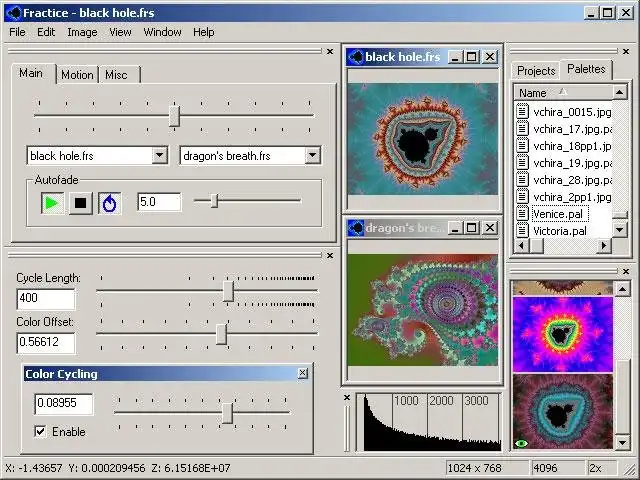This screenshot has width=640, height=480.
Task: Click the Color Offset slider thumb
Action: point(221,334)
